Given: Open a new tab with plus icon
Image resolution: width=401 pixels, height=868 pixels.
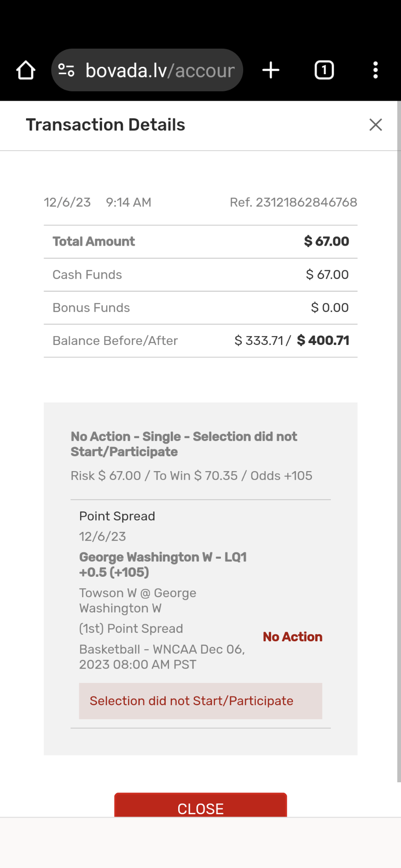Looking at the screenshot, I should [271, 70].
